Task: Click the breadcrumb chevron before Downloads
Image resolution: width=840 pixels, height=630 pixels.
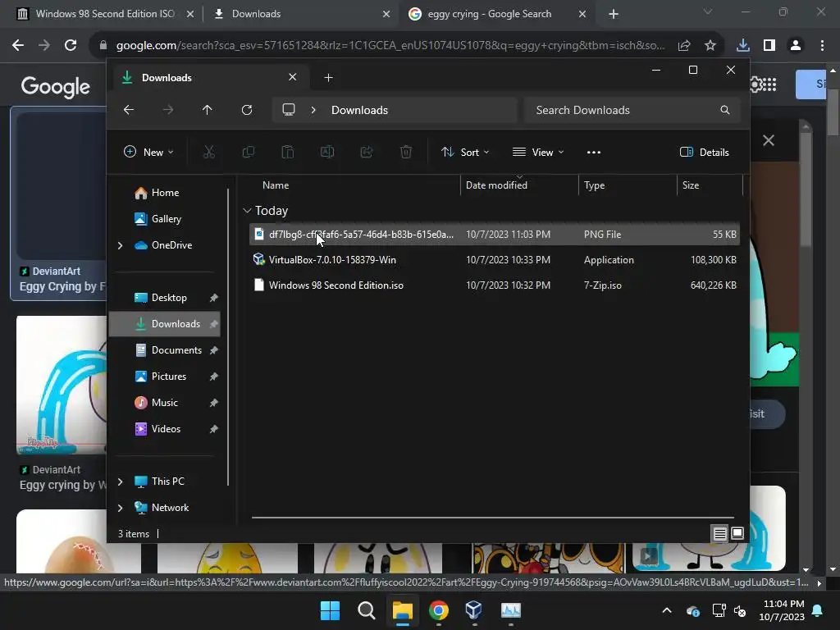Action: [x=313, y=110]
